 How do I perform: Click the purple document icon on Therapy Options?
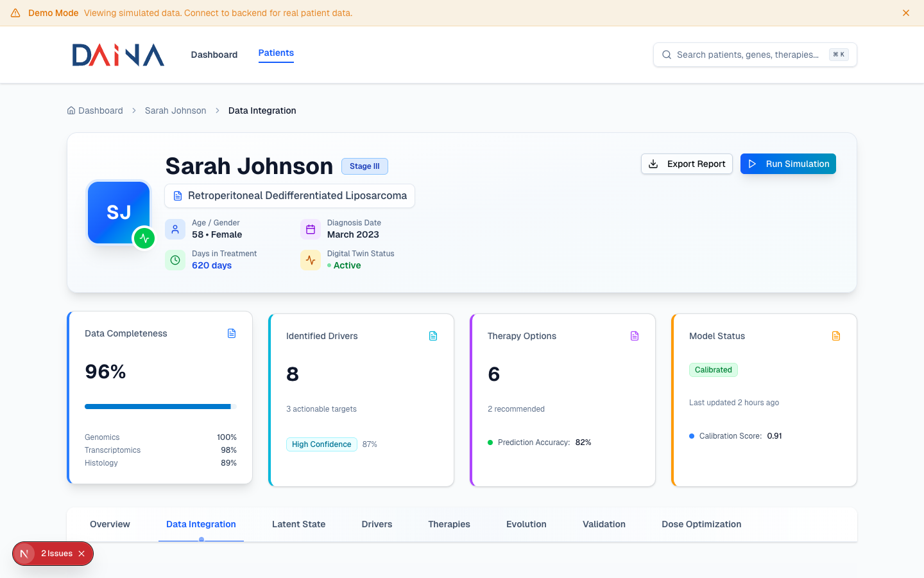[635, 335]
